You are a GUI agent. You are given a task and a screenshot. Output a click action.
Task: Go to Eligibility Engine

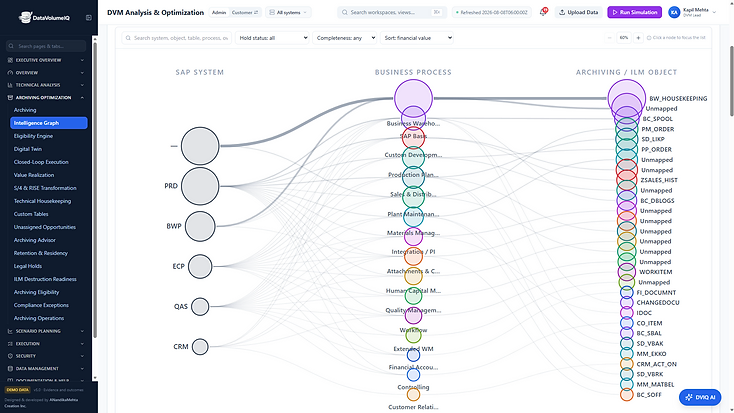point(33,136)
